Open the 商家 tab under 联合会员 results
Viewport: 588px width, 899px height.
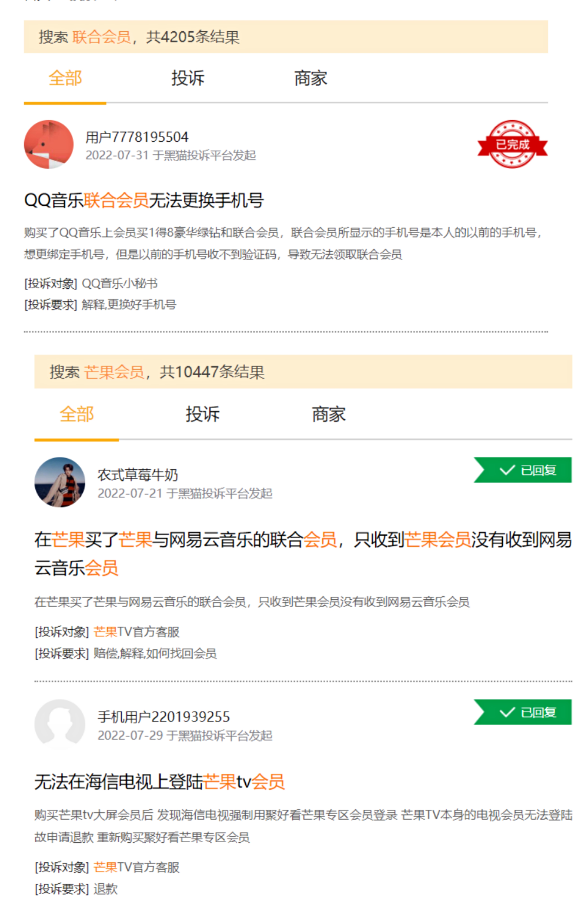(x=310, y=79)
